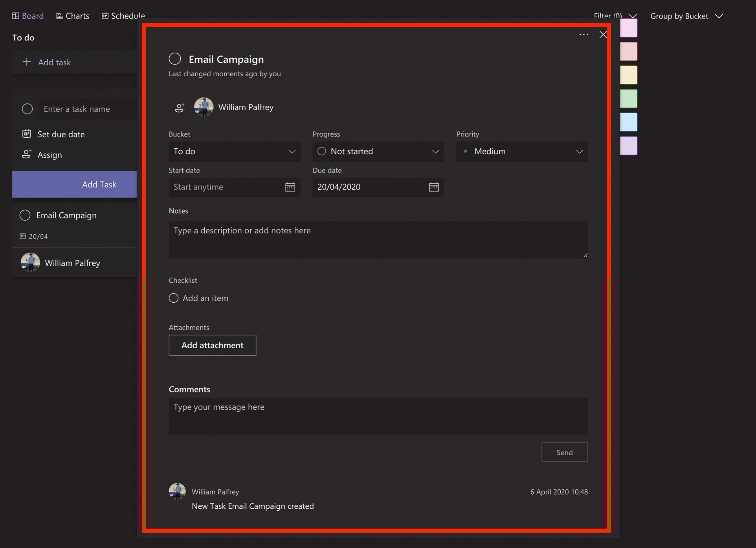The width and height of the screenshot is (756, 548).
Task: Click Set due date option
Action: click(61, 134)
